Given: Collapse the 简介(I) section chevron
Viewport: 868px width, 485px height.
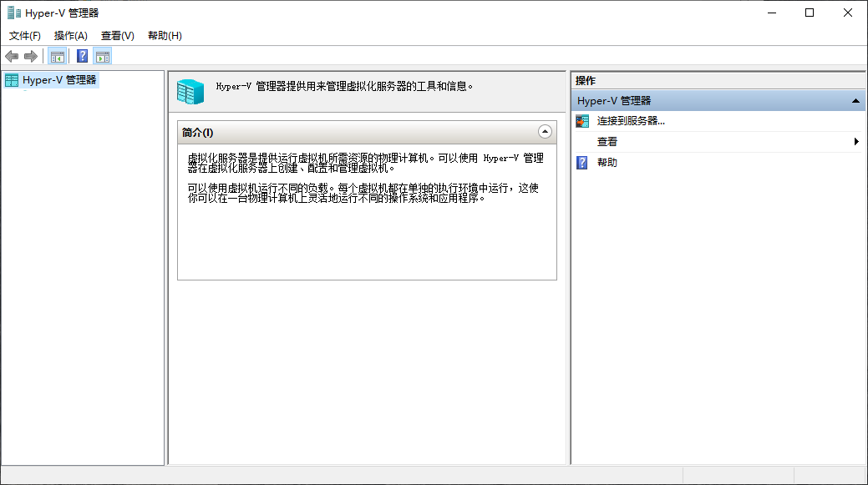Looking at the screenshot, I should 545,132.
